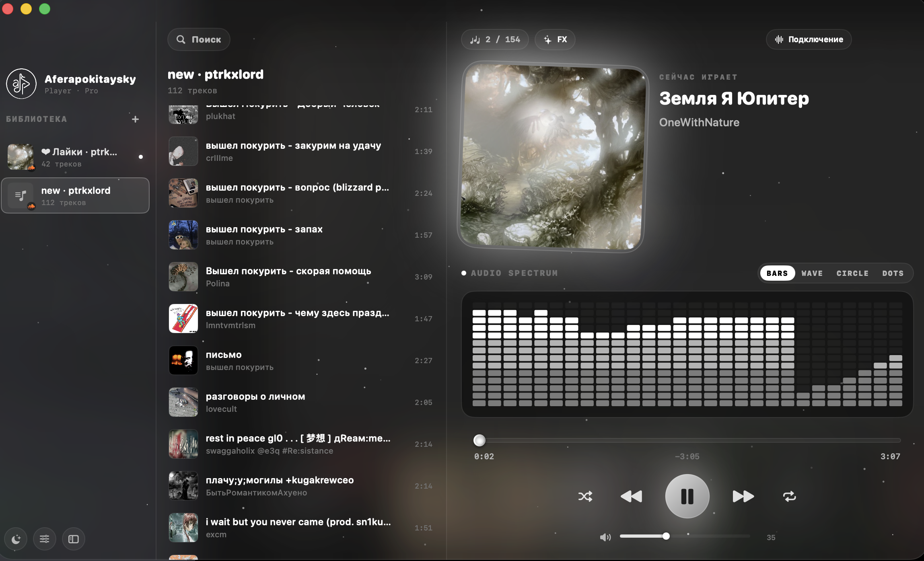This screenshot has height=561, width=924.
Task: Add a new library with plus icon
Action: [136, 119]
